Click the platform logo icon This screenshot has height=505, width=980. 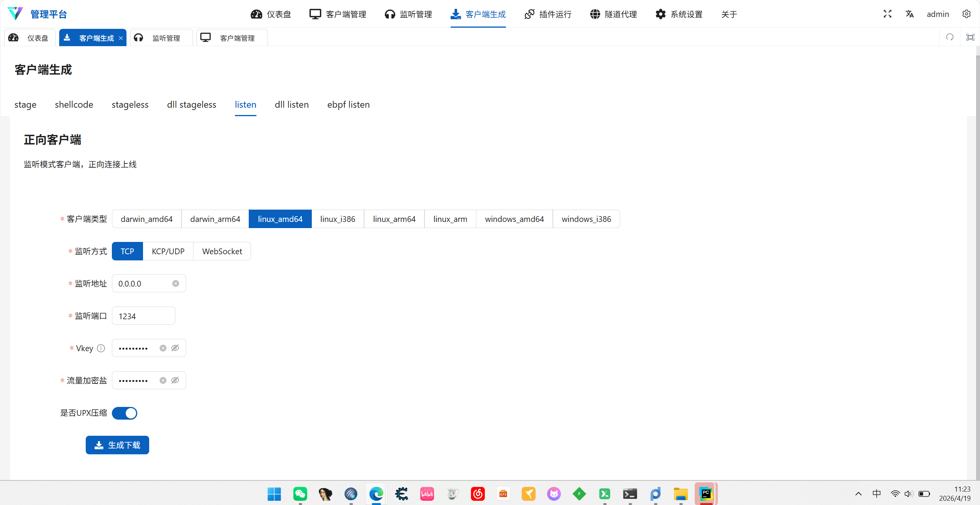coord(15,13)
